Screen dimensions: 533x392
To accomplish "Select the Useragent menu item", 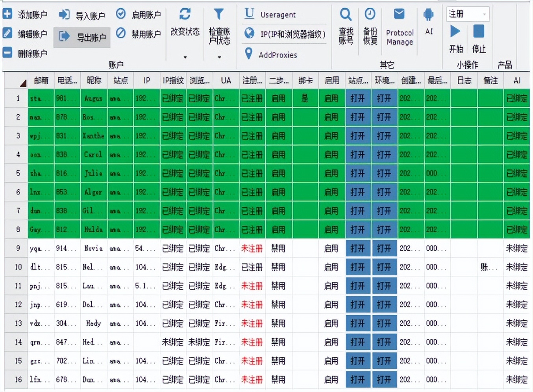I will [x=278, y=15].
